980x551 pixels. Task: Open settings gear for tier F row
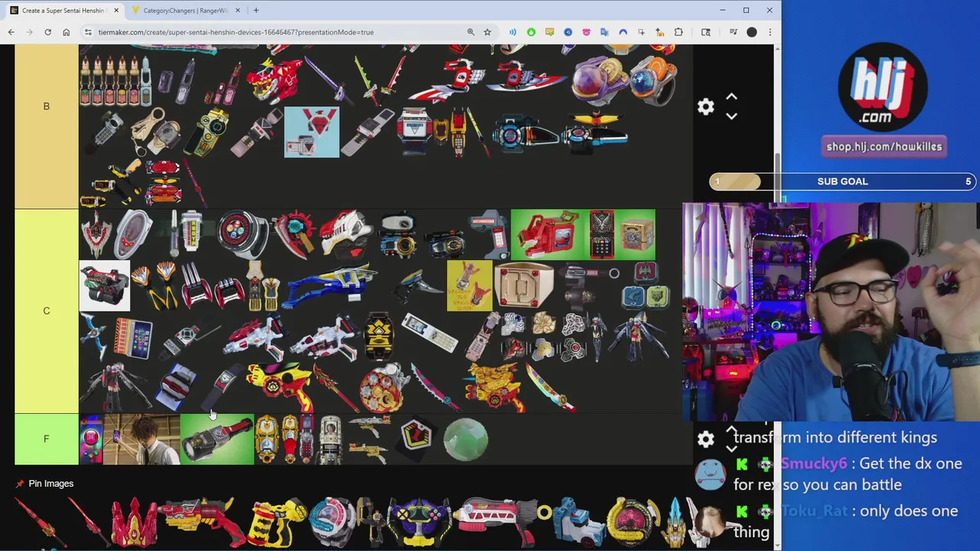pos(705,439)
